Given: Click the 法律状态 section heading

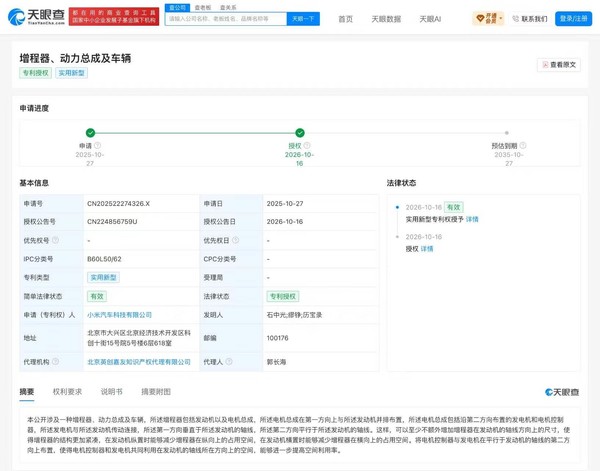Looking at the screenshot, I should [x=401, y=183].
